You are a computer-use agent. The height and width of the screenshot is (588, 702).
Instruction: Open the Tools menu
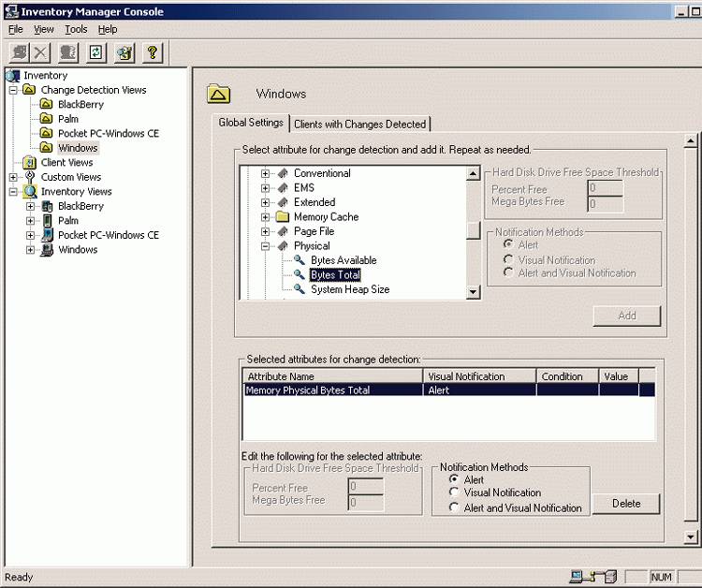pos(76,29)
